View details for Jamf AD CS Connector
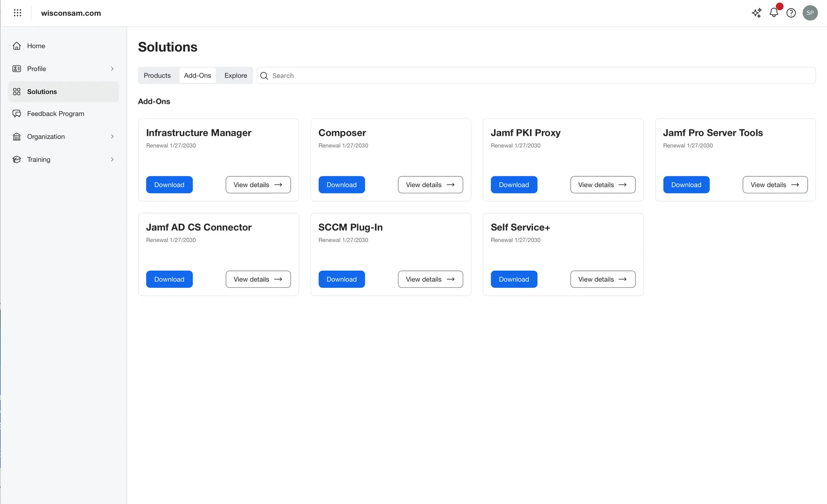This screenshot has height=504, width=827. [258, 280]
